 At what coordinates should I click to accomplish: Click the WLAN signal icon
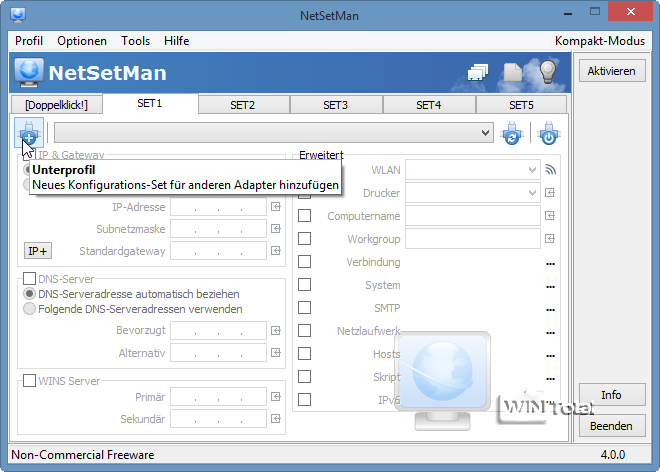(550, 170)
